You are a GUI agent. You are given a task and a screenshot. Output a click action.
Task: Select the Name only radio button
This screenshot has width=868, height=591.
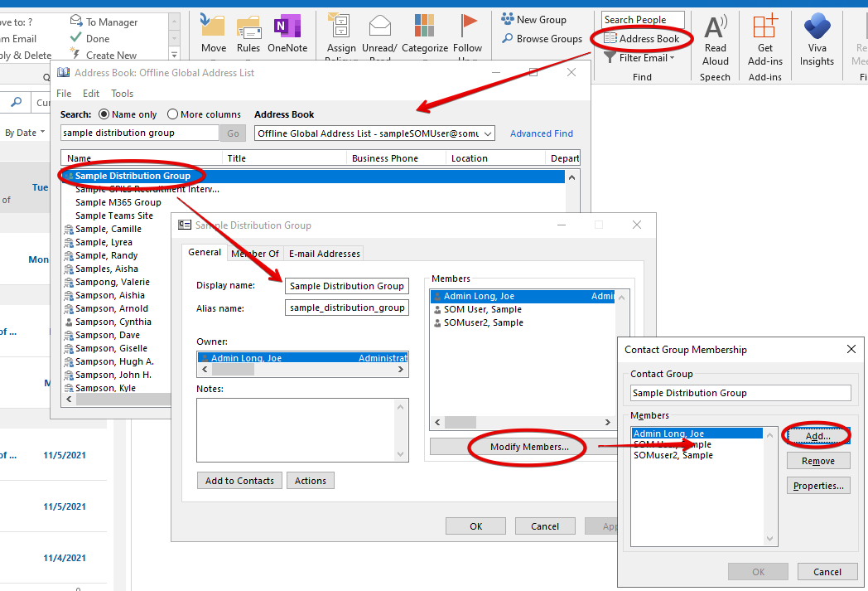click(104, 114)
